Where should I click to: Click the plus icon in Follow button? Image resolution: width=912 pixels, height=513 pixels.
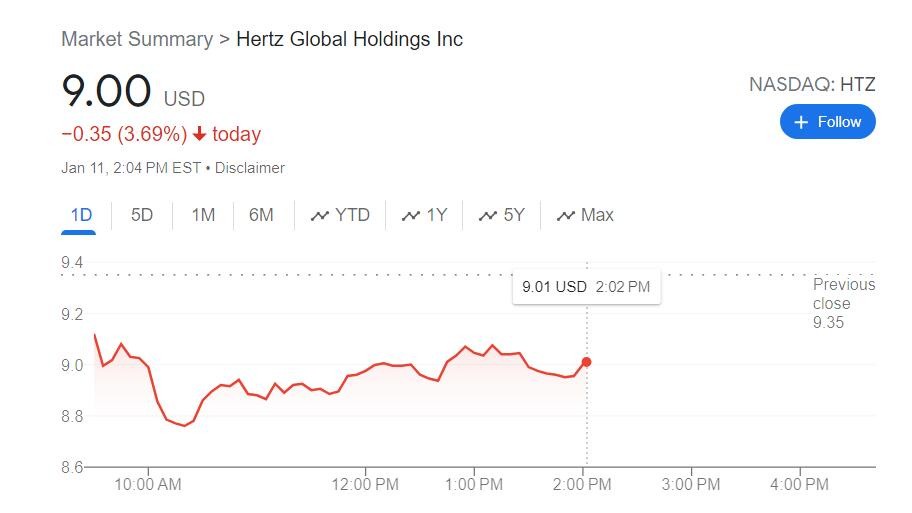801,122
